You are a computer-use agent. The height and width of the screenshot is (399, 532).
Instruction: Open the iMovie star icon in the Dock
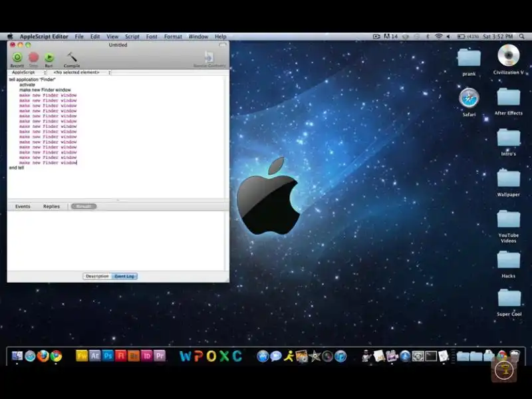click(315, 356)
